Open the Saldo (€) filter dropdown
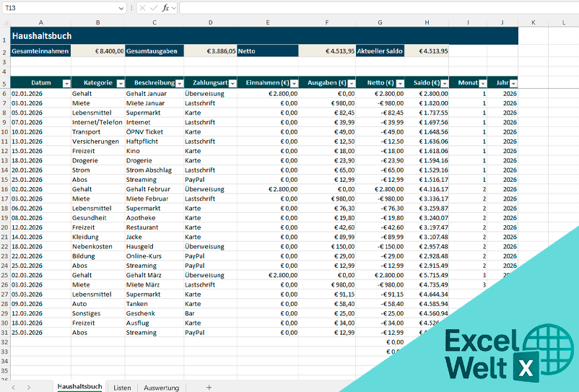The height and width of the screenshot is (392, 579). click(x=444, y=83)
